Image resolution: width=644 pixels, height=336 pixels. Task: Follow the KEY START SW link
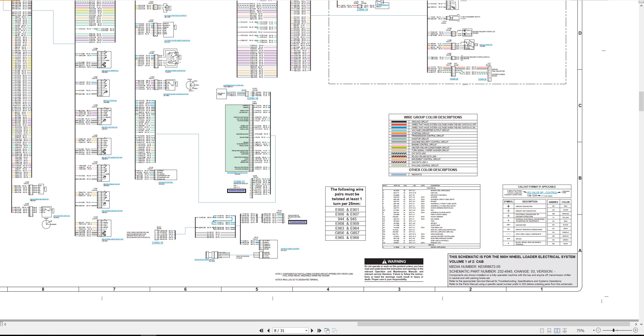point(486,45)
